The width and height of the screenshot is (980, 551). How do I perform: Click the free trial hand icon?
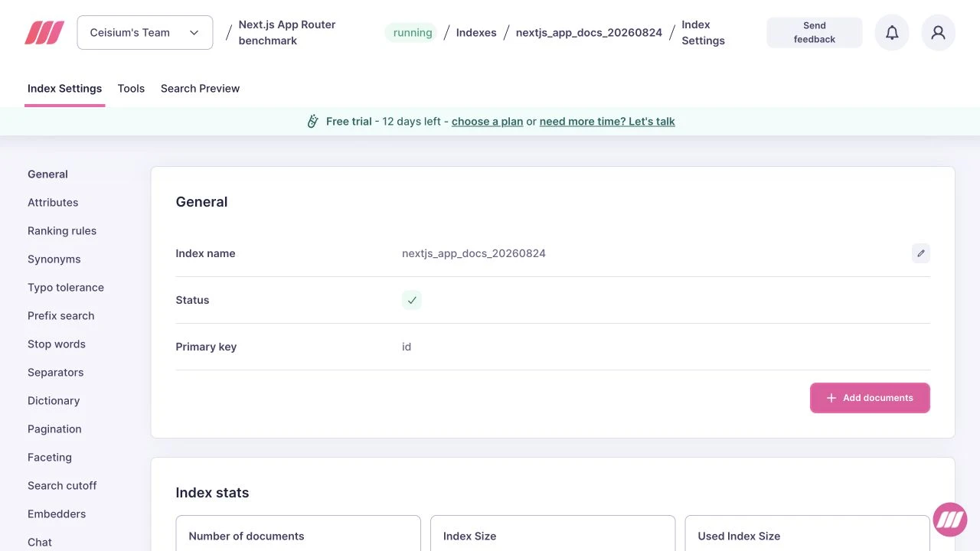(312, 121)
